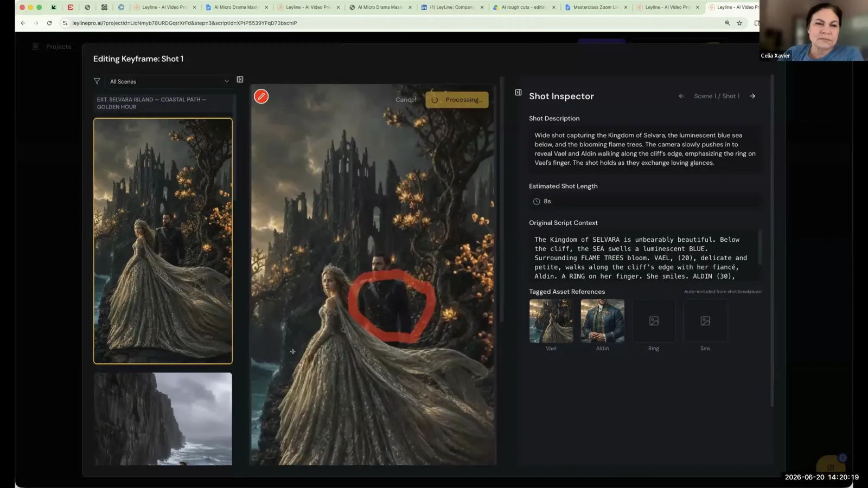Viewport: 868px width, 488px height.
Task: Click the Scene 1 / Shot 1 label
Action: click(717, 96)
